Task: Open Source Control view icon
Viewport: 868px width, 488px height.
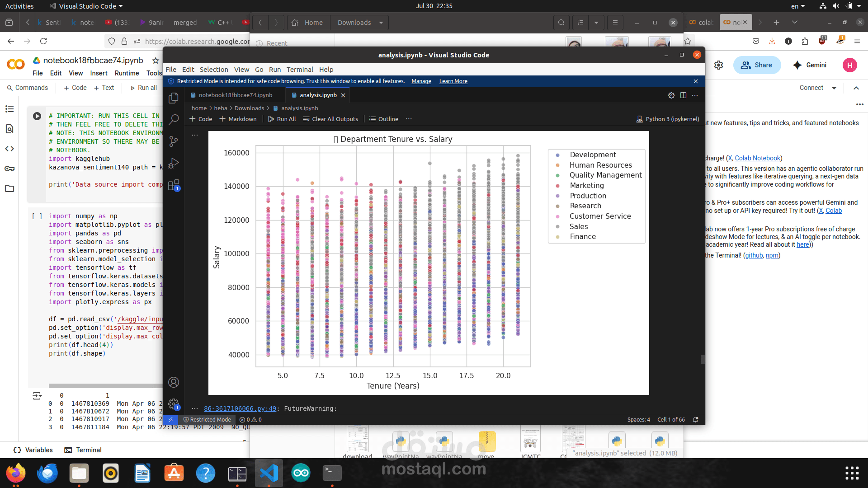Action: tap(174, 141)
